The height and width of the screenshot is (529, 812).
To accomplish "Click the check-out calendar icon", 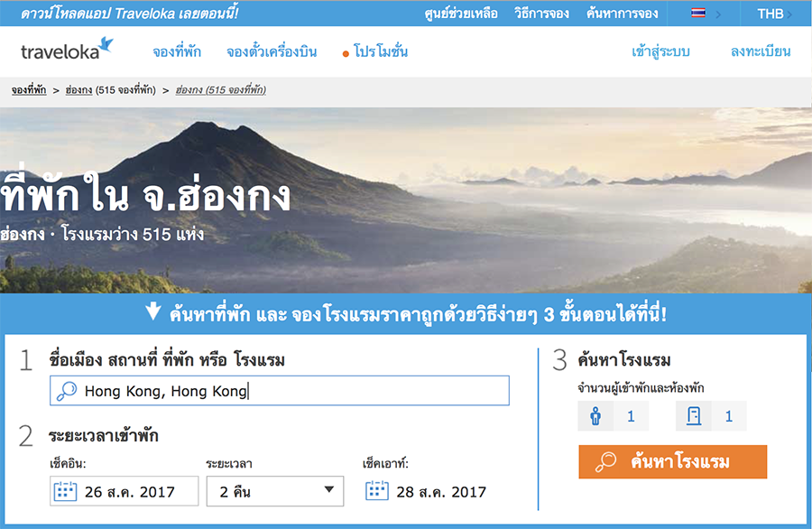I will [377, 490].
